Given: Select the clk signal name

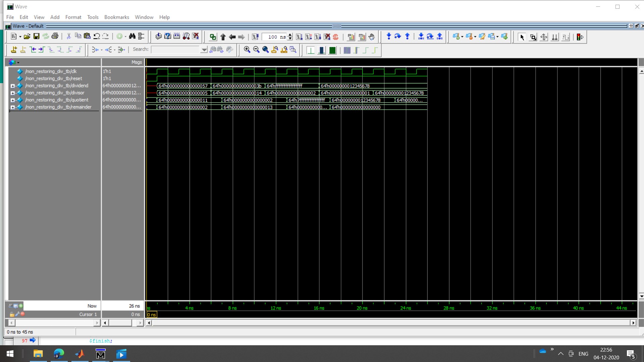Looking at the screenshot, I should 51,71.
